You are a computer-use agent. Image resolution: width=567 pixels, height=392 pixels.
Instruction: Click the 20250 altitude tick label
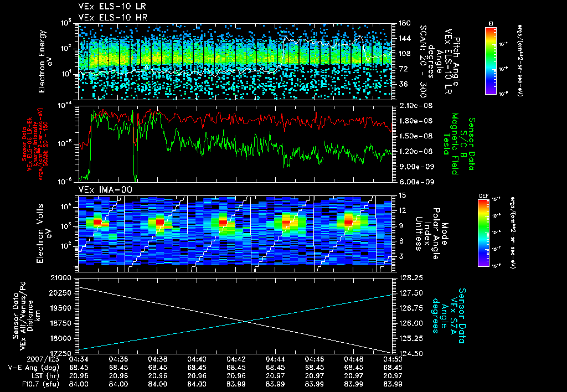tap(61, 293)
